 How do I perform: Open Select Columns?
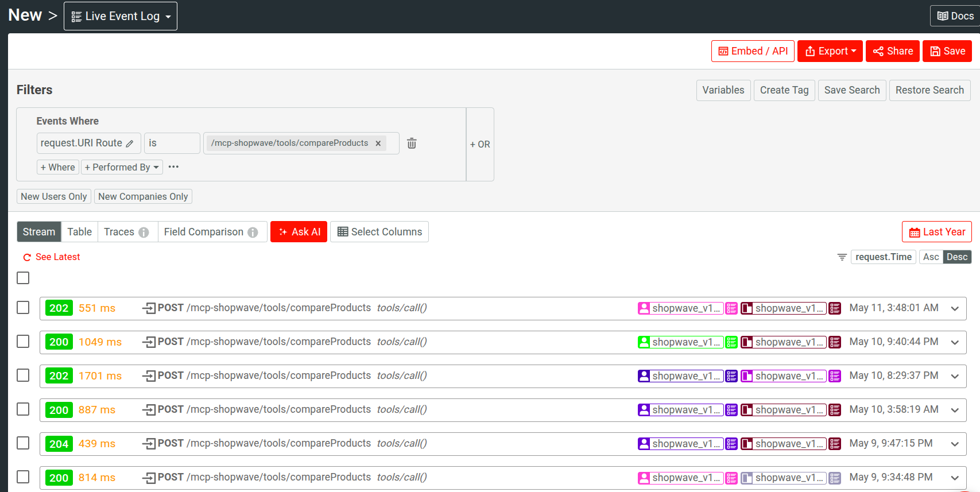pyautogui.click(x=379, y=232)
